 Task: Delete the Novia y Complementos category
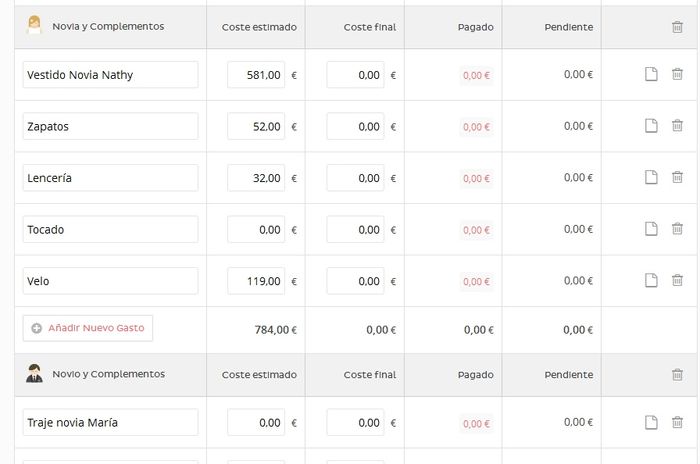point(677,27)
